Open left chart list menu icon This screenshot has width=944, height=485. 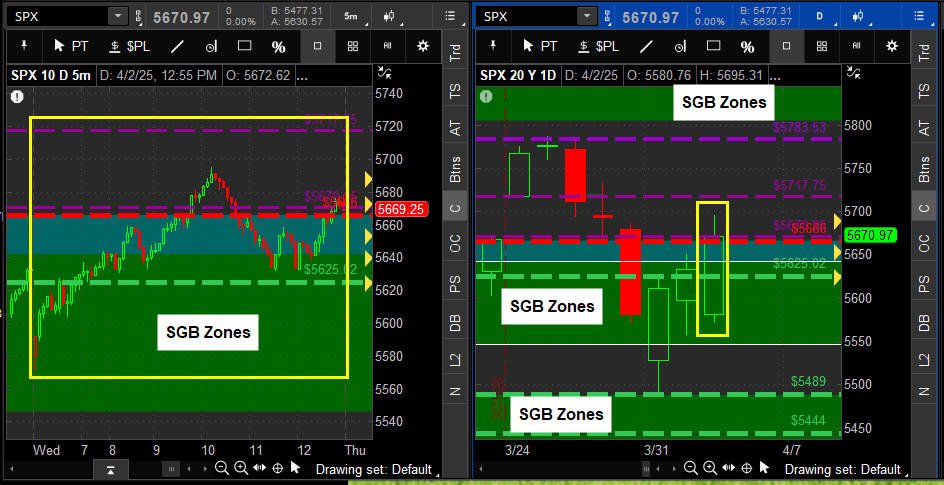tap(450, 16)
